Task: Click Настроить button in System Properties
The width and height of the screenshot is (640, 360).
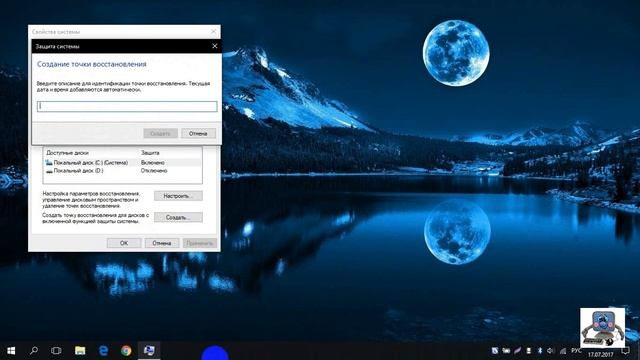Action: [178, 196]
